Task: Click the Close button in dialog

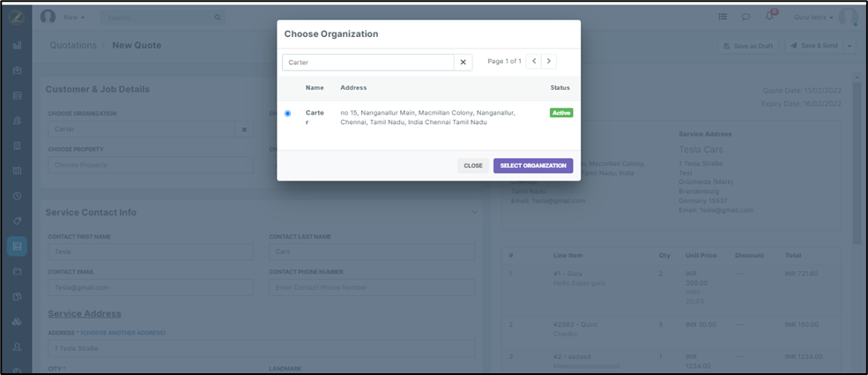Action: click(x=472, y=165)
